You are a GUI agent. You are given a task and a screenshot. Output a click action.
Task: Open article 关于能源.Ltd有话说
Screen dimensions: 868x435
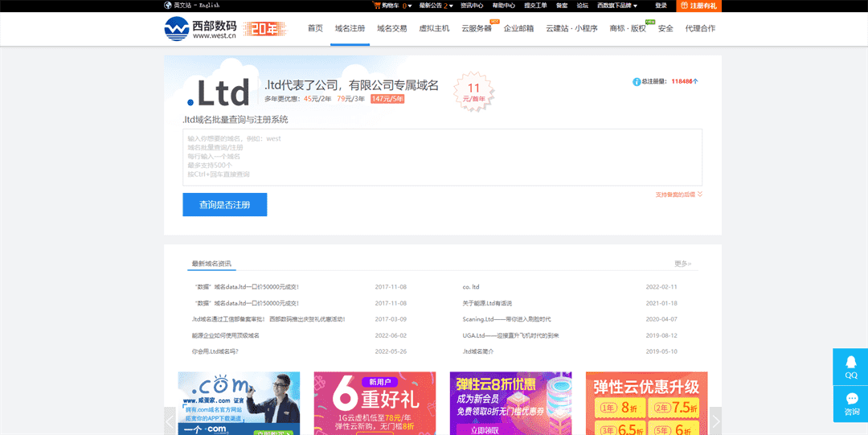click(x=487, y=303)
